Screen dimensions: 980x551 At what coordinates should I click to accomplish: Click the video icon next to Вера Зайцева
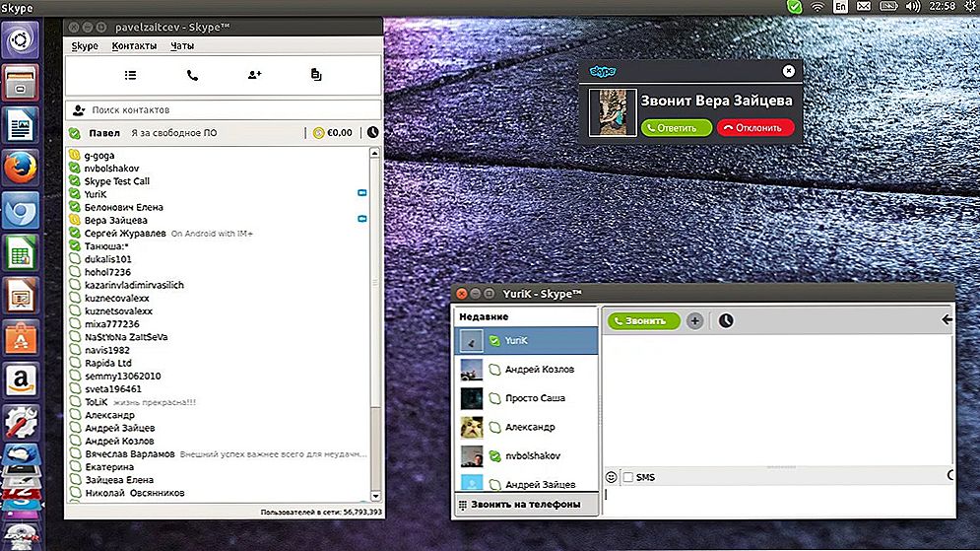click(361, 219)
